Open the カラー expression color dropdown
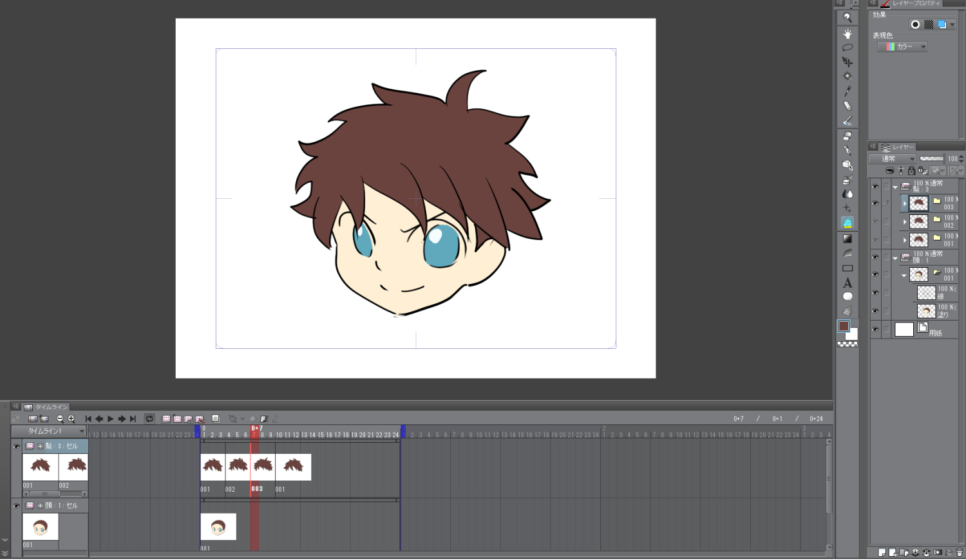The image size is (966, 560). tap(903, 47)
